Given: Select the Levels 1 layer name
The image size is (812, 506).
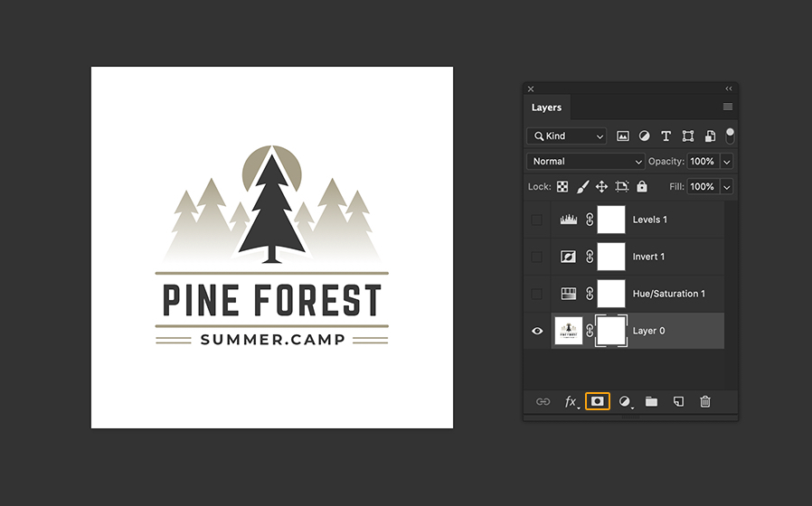Looking at the screenshot, I should (x=650, y=220).
